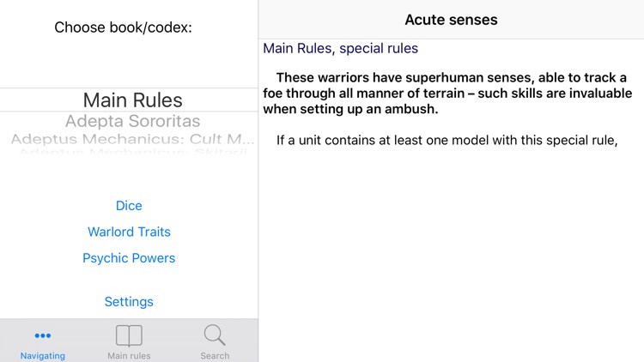
Task: Follow the 'Main Rules, special rules' link
Action: pyautogui.click(x=341, y=48)
